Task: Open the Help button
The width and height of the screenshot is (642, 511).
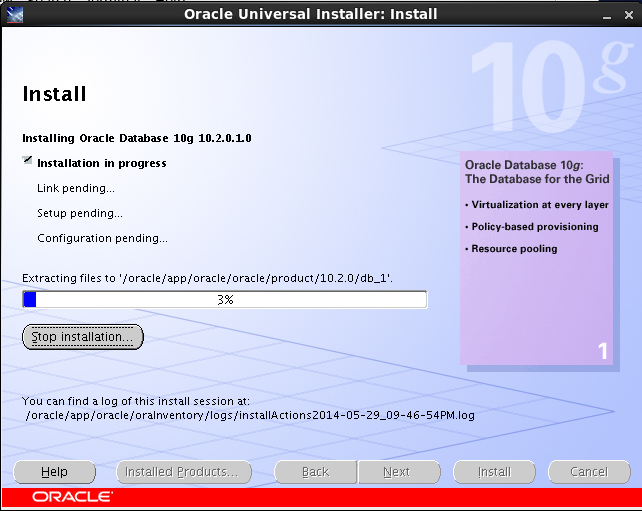Action: coord(54,472)
